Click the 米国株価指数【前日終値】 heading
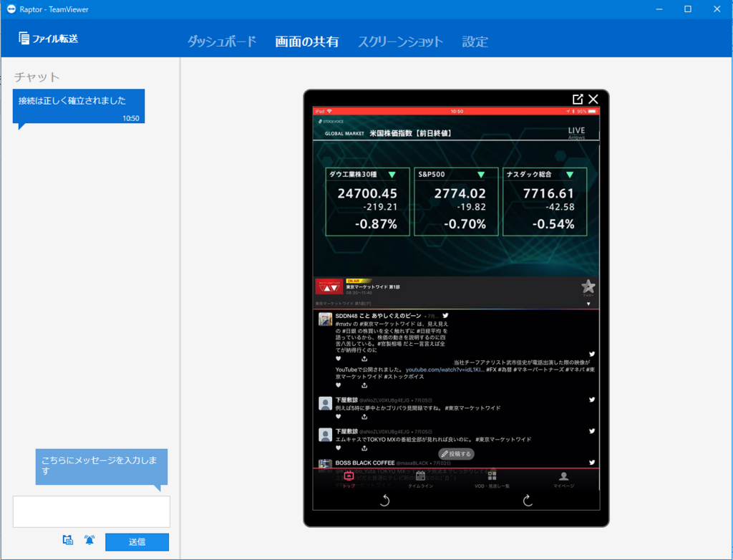This screenshot has width=733, height=560. click(x=411, y=133)
